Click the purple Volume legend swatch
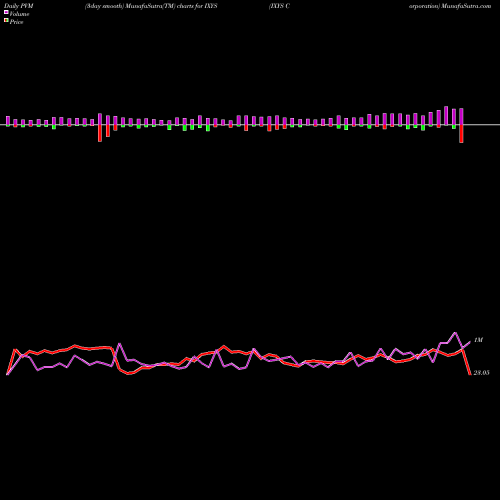The image size is (500, 500). coord(6,12)
